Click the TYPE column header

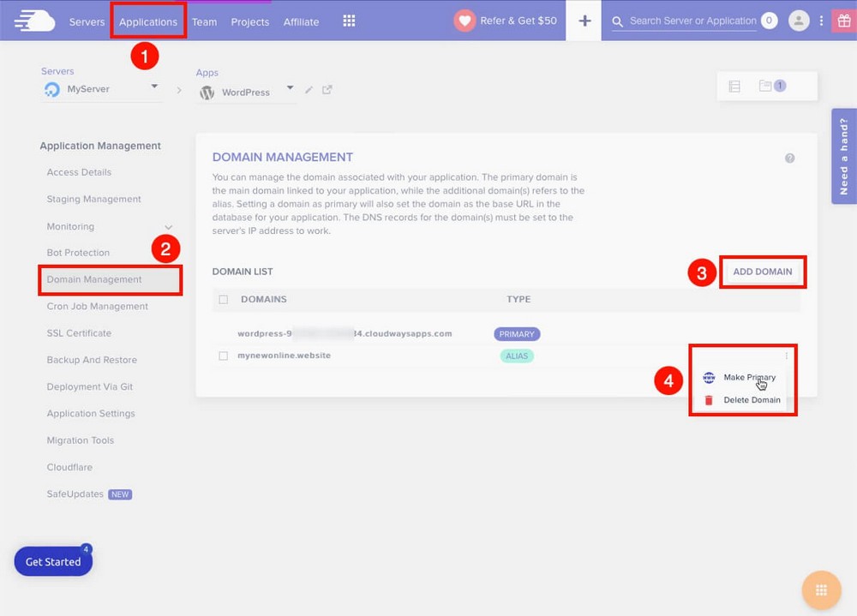click(x=518, y=299)
